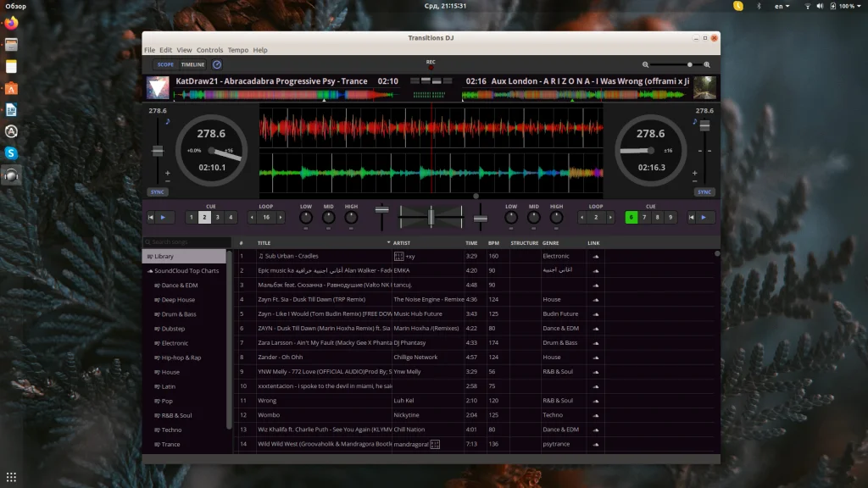Click the zoom-in magnifier icon
Image resolution: width=868 pixels, height=488 pixels.
707,64
